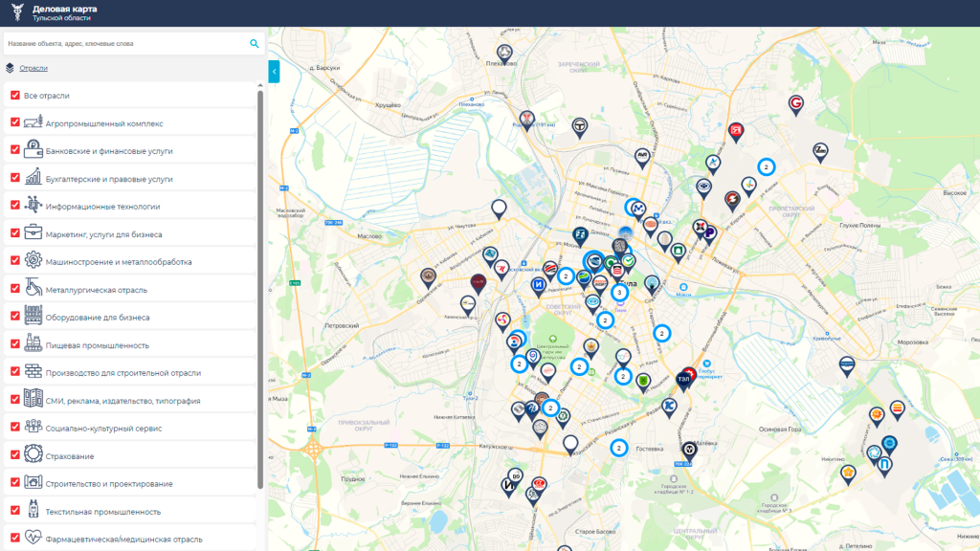This screenshot has height=551, width=980.
Task: Uncheck the Все отрасли checkbox
Action: [15, 96]
